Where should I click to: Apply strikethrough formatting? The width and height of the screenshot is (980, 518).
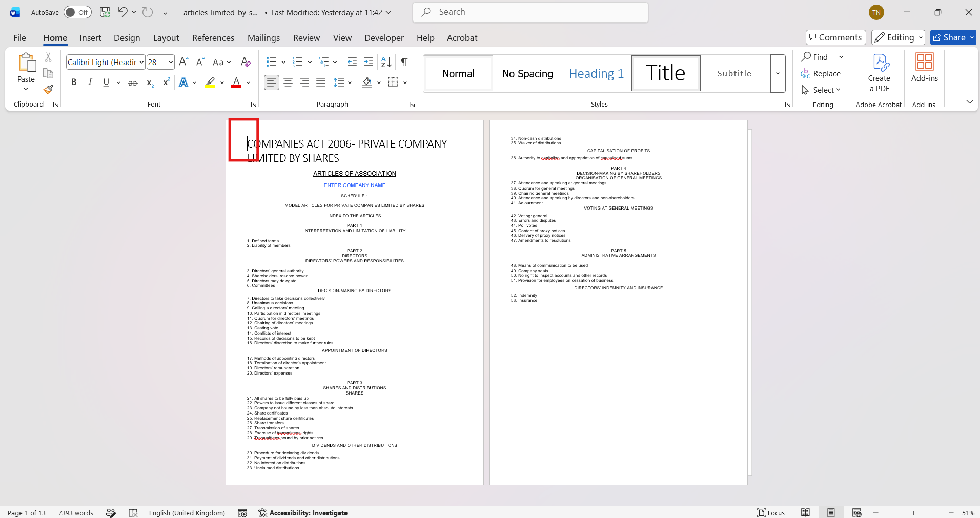pyautogui.click(x=133, y=82)
